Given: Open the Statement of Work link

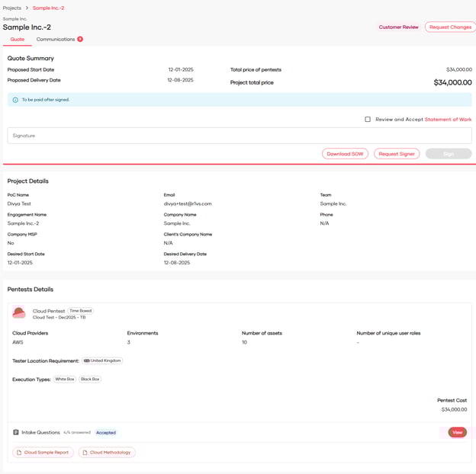Looking at the screenshot, I should 448,120.
